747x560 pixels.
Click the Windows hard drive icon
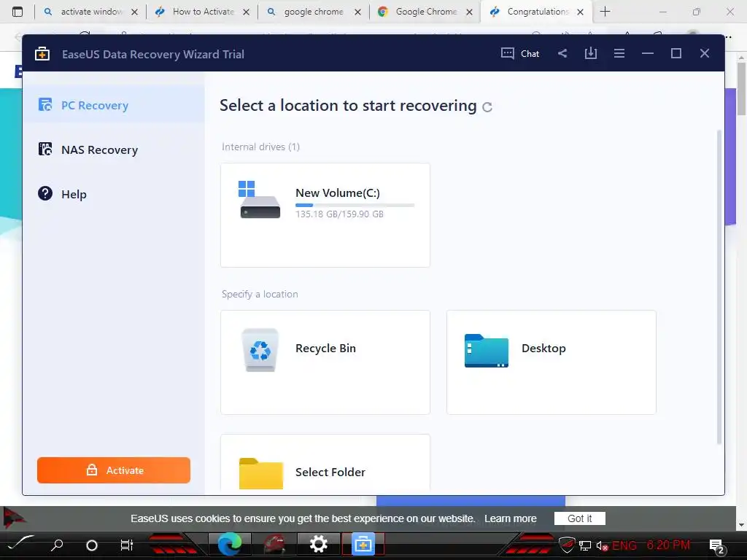(260, 199)
